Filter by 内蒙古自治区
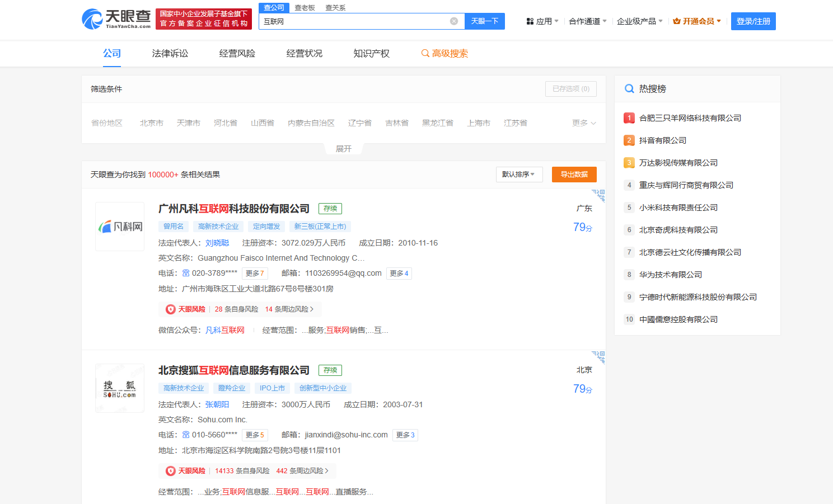Viewport: 833px width, 504px height. (311, 123)
